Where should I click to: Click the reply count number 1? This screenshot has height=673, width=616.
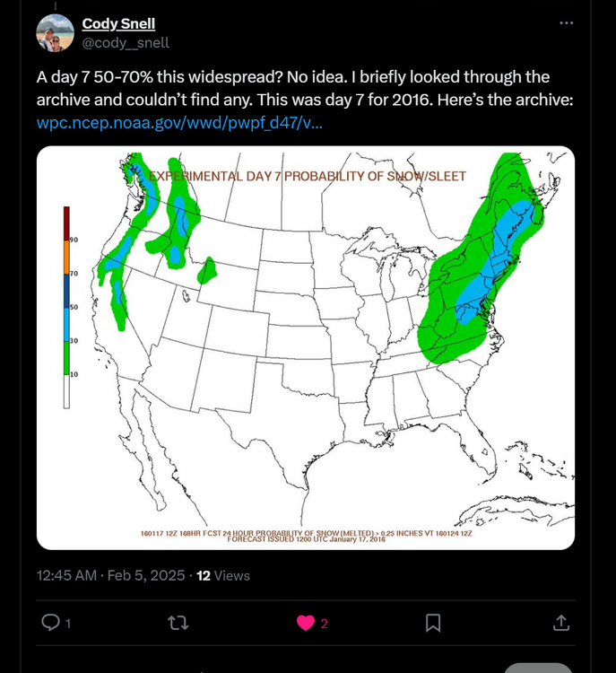68,624
